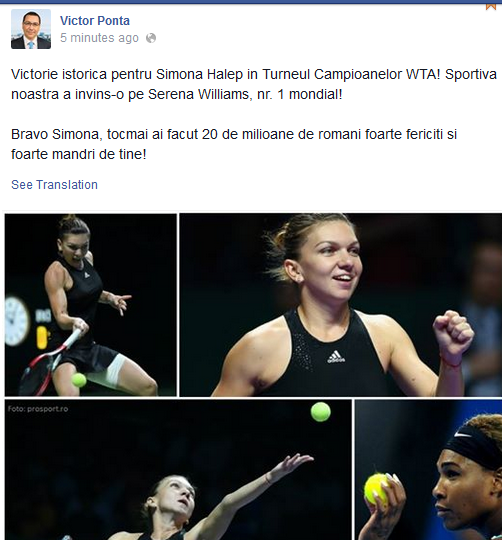502x540 pixels.
Task: Click the blue Facebook bar at the top
Action: [x=251, y=2]
